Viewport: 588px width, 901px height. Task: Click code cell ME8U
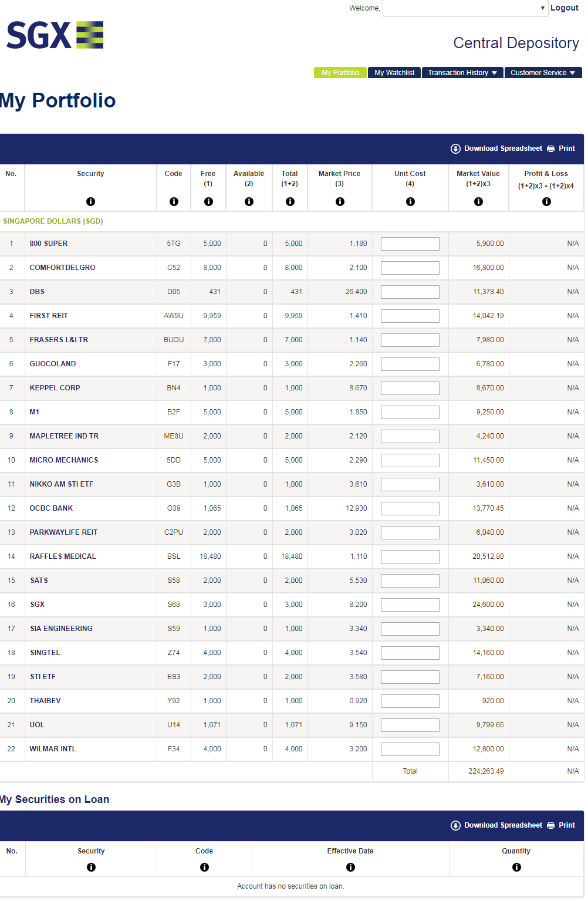pos(174,436)
